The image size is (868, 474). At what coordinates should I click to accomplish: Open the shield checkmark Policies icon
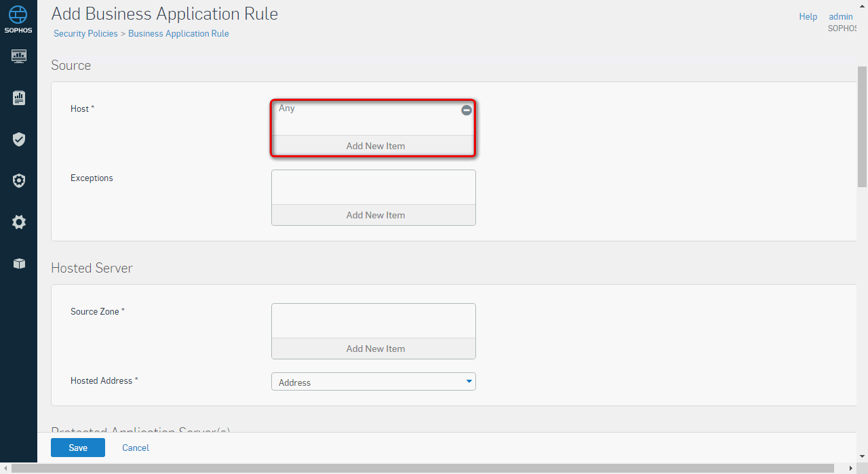pos(19,140)
